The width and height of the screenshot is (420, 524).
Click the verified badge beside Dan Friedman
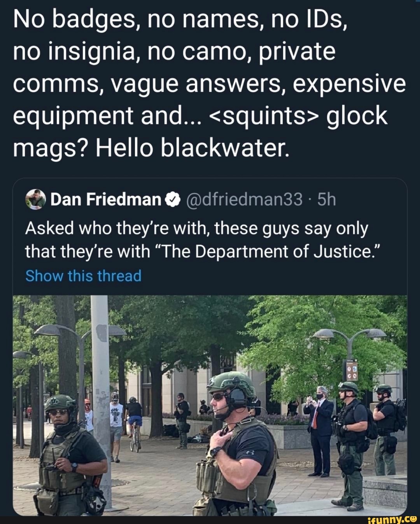pos(173,200)
